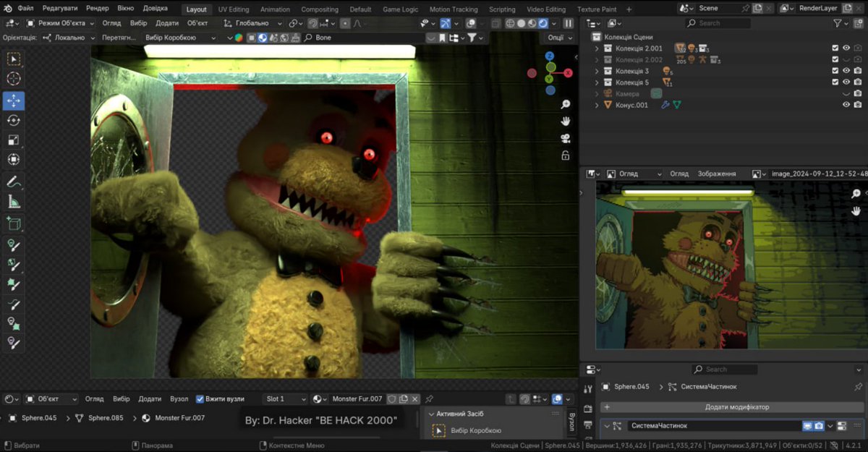Click the wrench modifier icon on Конус.001
Image resolution: width=868 pixels, height=452 pixels.
tap(665, 105)
